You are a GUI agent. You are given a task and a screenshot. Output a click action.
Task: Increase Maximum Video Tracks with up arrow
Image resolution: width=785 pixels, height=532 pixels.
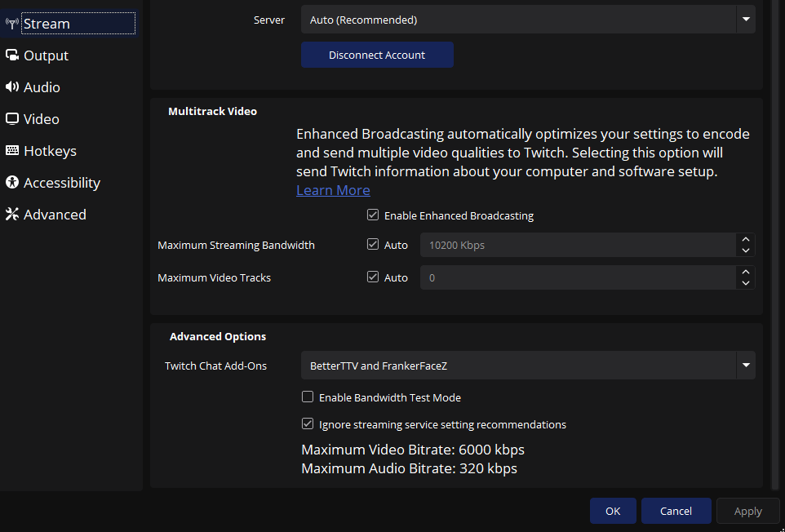746,273
